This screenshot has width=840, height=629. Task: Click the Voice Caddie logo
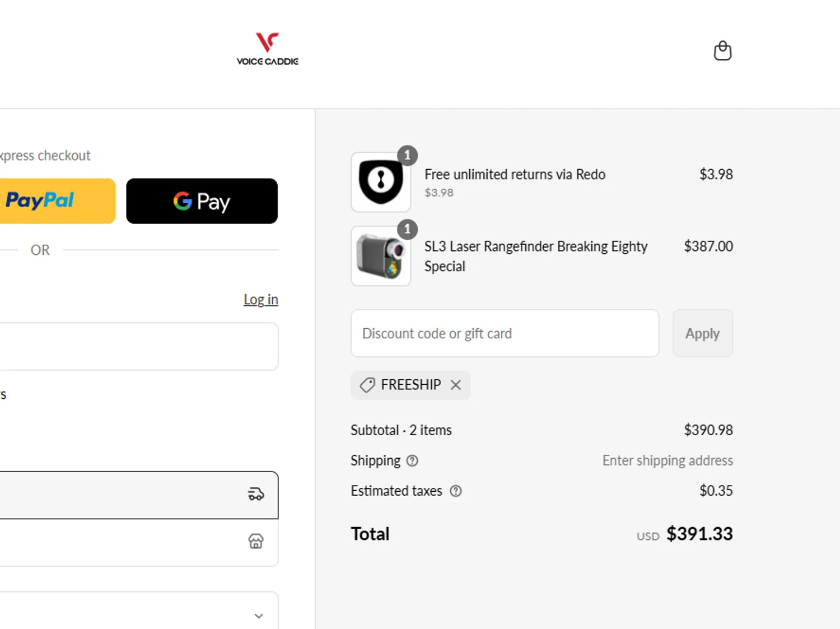point(268,49)
